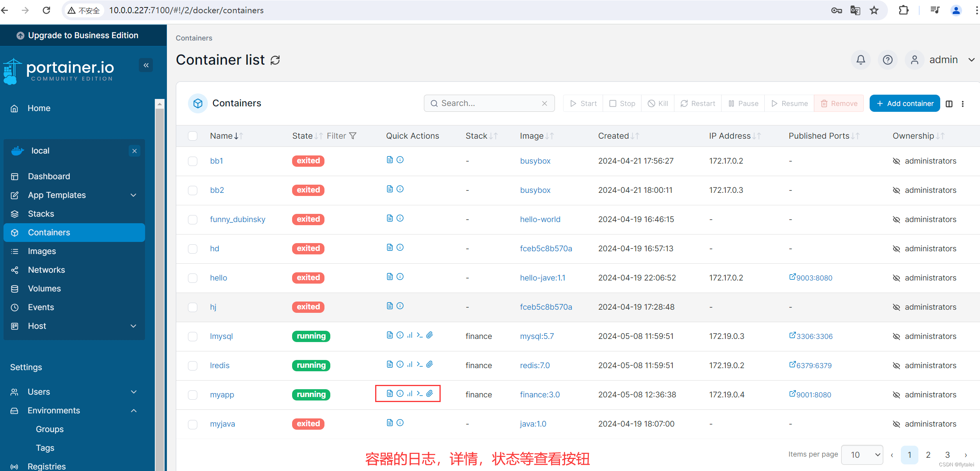Click attach icon for lredis container

429,364
